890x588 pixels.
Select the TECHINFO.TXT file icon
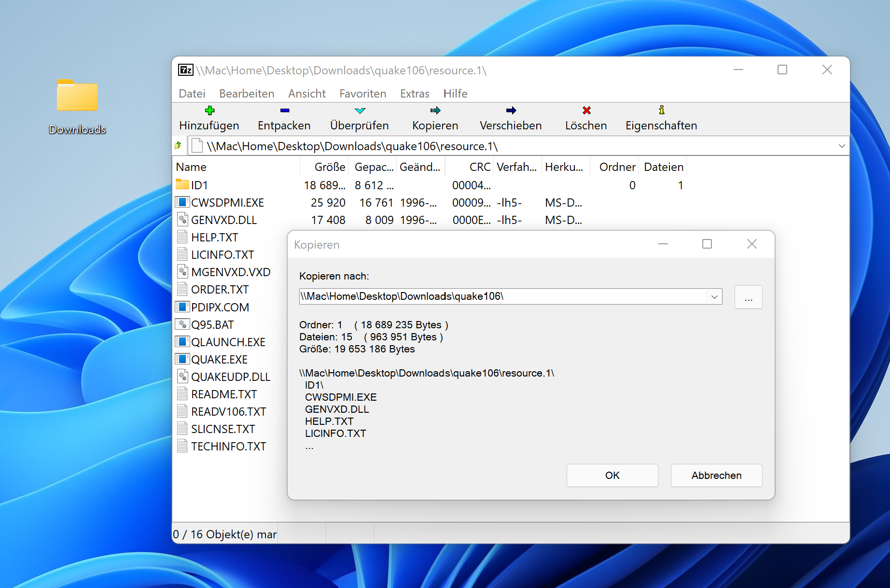coord(182,446)
